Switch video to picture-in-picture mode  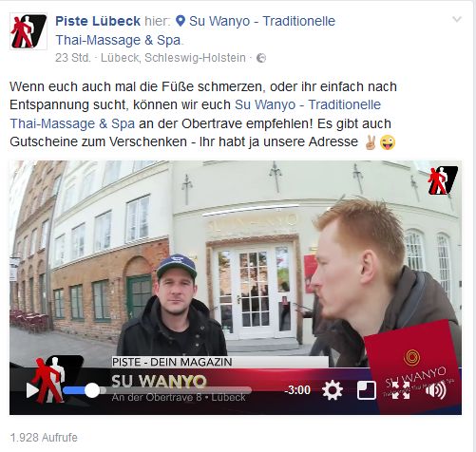[367, 390]
